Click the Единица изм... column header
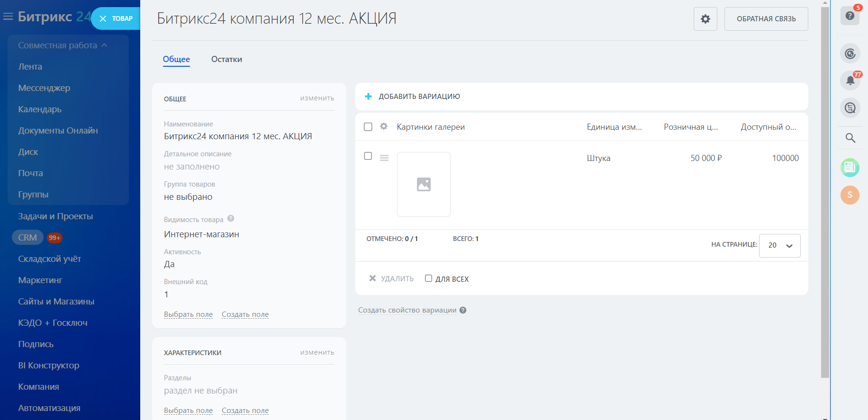The height and width of the screenshot is (420, 868). tap(615, 127)
